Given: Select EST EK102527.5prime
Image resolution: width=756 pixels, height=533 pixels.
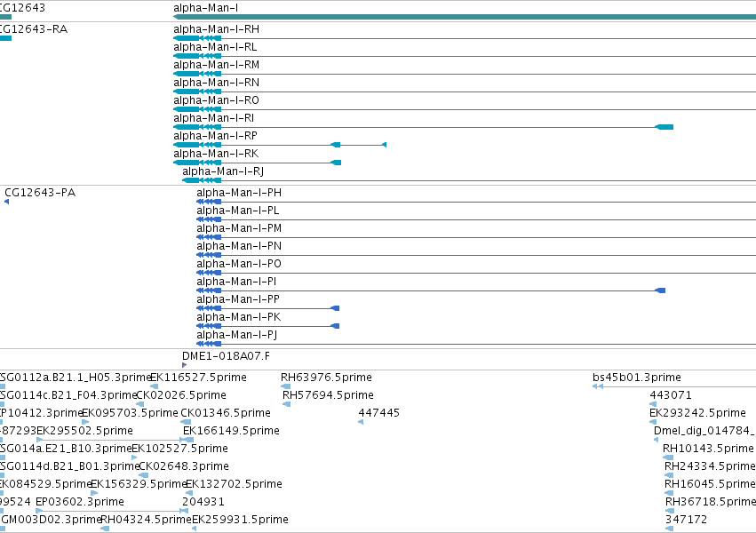Looking at the screenshot, I should point(179,449).
